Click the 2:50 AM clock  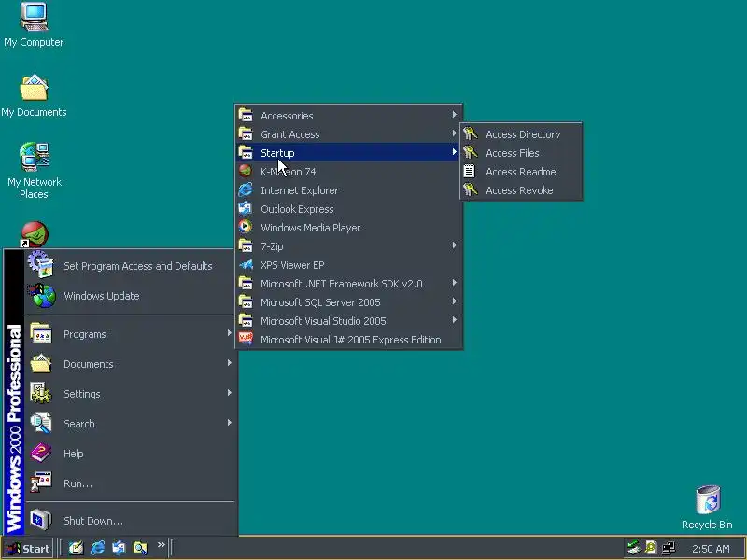(711, 549)
